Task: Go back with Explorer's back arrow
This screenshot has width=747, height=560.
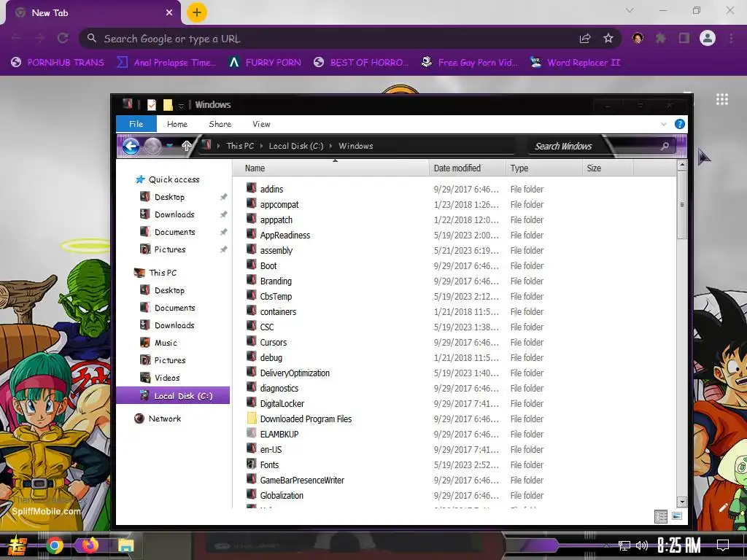Action: point(131,146)
